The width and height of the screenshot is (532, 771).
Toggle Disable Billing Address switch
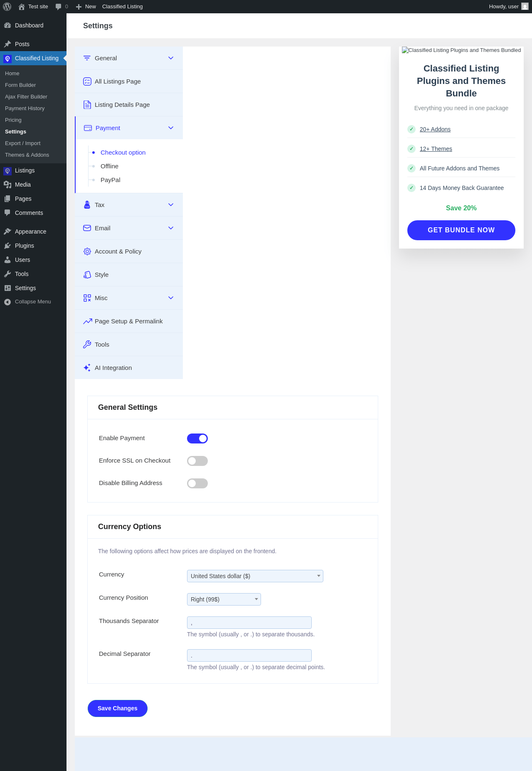click(x=197, y=483)
